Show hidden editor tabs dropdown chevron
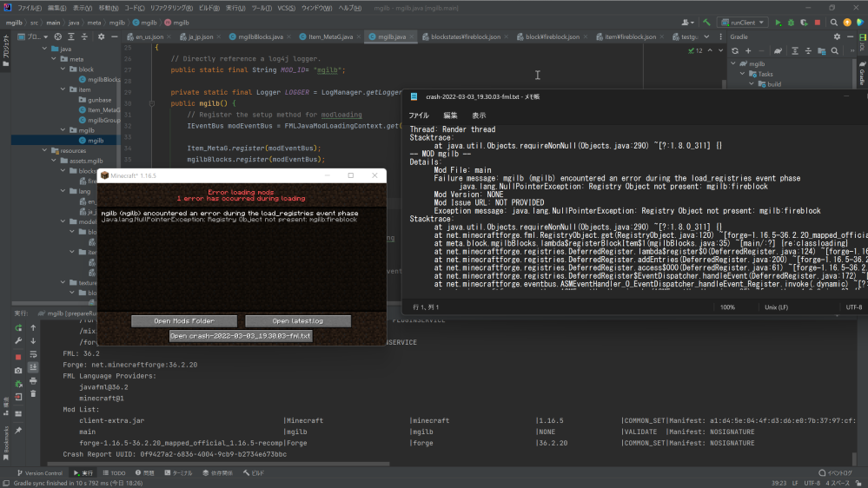 (706, 36)
